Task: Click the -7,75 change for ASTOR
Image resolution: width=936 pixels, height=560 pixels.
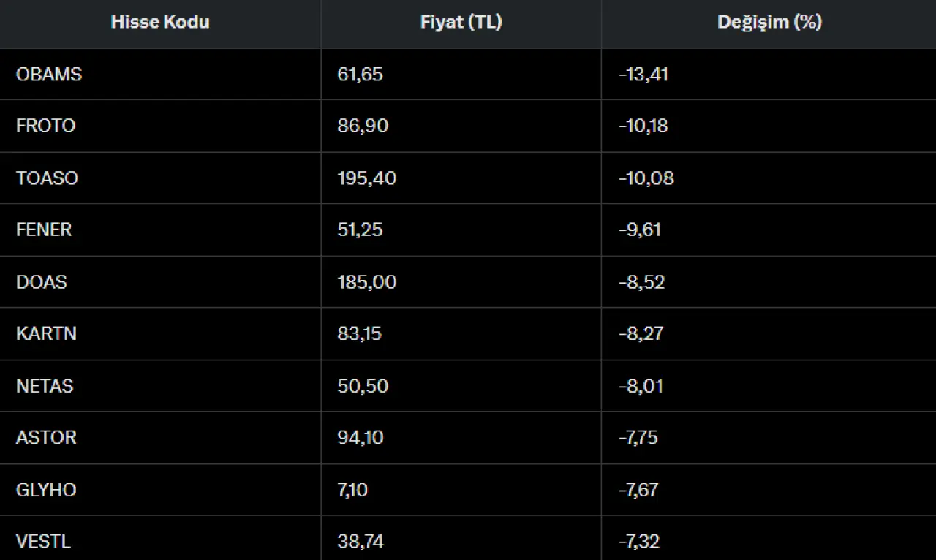Action: [x=638, y=437]
